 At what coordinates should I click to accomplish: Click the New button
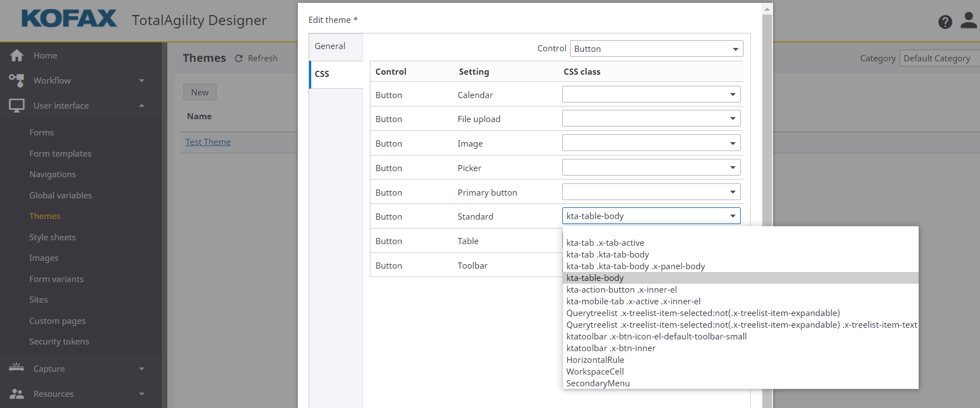coord(200,93)
